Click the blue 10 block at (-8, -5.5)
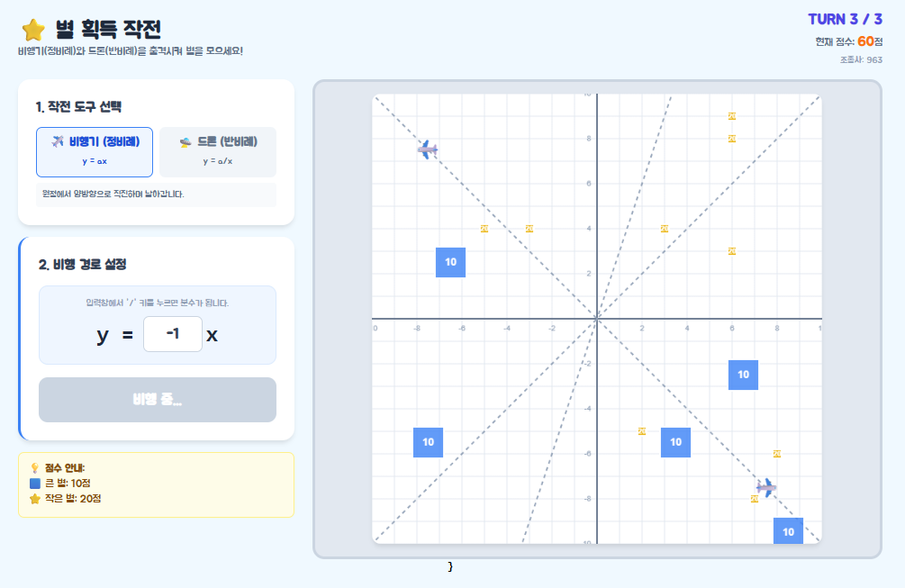The width and height of the screenshot is (905, 588). (x=429, y=442)
